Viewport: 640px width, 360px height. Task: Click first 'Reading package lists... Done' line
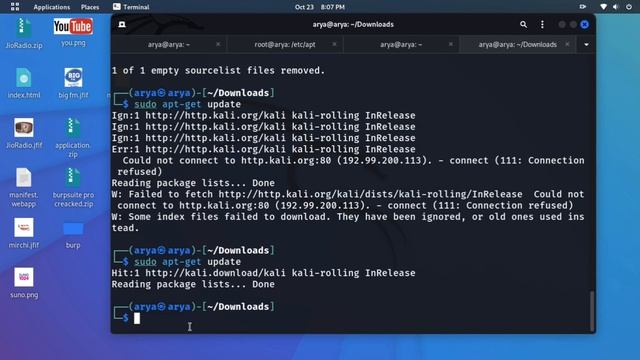pos(193,183)
